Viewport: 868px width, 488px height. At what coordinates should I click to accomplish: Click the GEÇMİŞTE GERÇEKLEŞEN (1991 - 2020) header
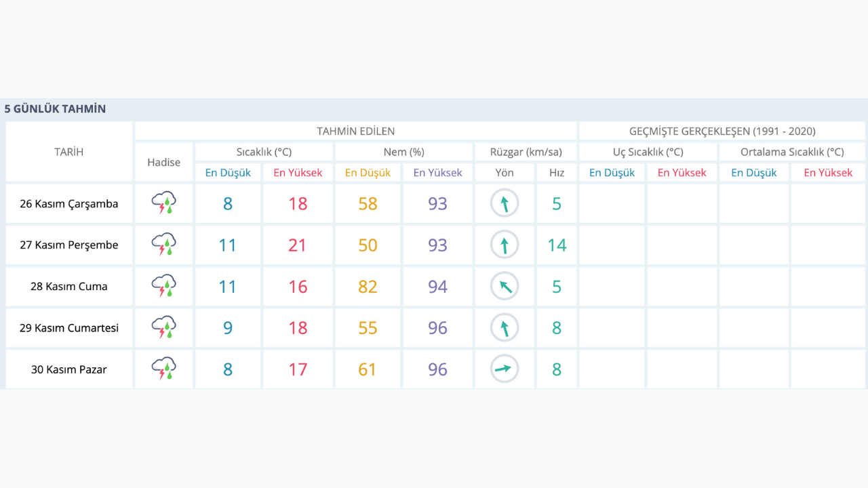722,131
